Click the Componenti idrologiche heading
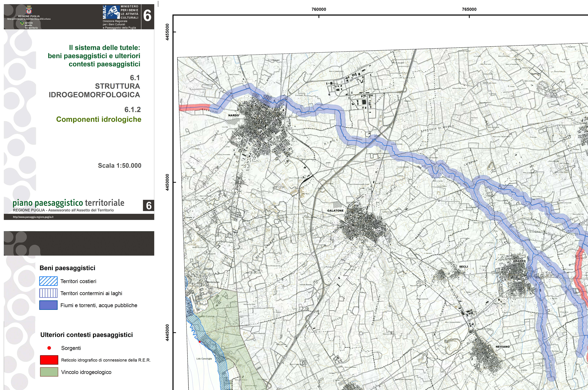Screen dimensions: 588x390 [x=99, y=119]
